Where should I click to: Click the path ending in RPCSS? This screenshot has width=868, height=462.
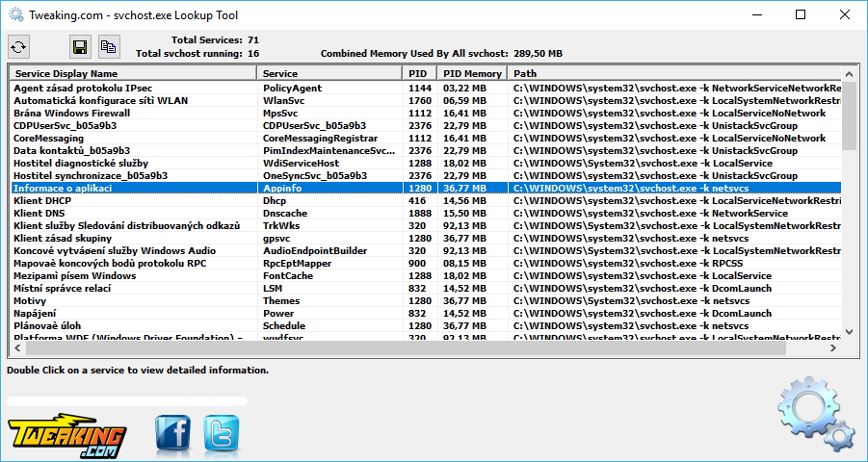click(628, 264)
